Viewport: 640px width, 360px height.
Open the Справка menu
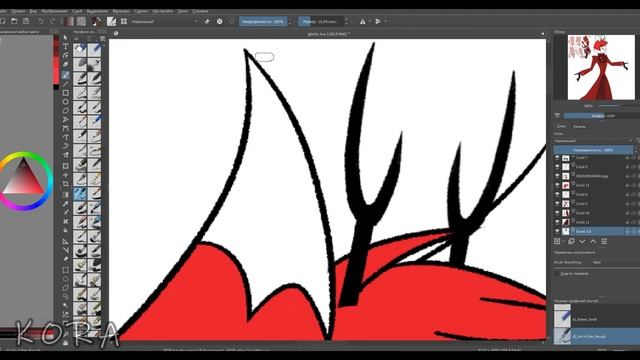(x=200, y=11)
